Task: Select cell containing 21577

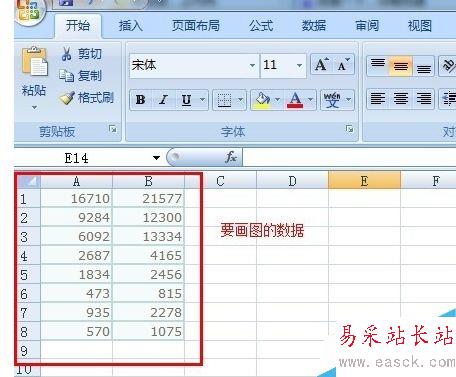Action: coord(149,199)
